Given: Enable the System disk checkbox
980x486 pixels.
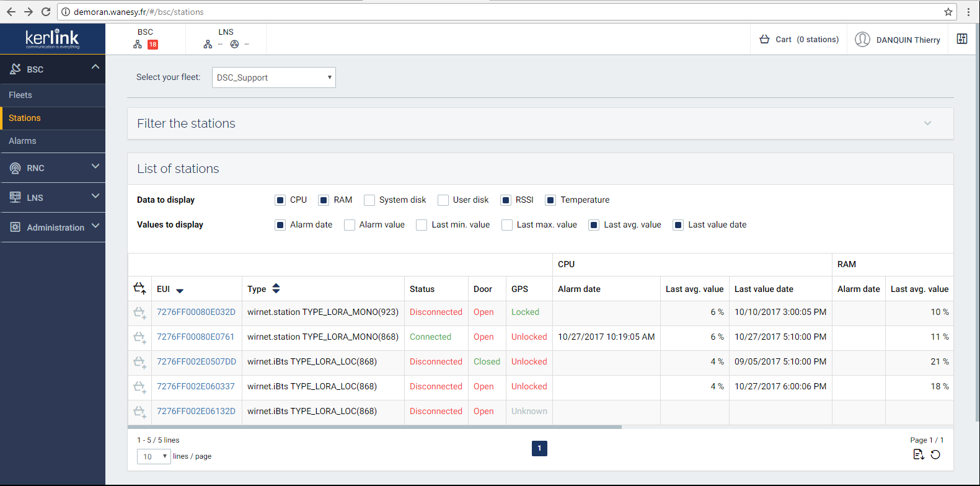Looking at the screenshot, I should coord(369,200).
